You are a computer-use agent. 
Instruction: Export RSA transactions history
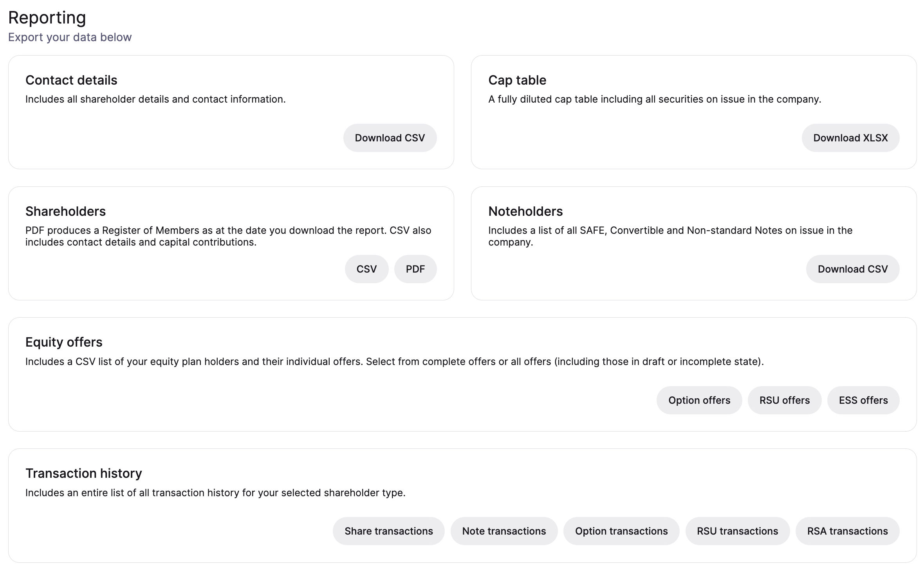pos(848,531)
